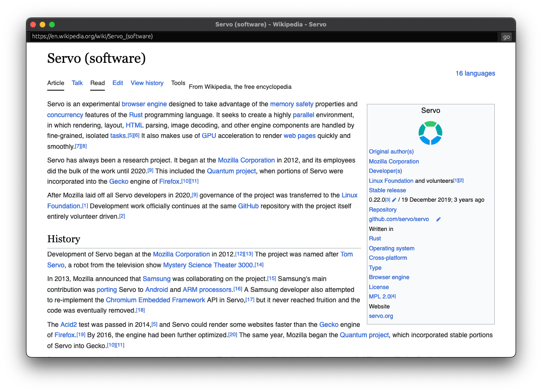Switch to the Talk tab
This screenshot has width=542, height=392.
(77, 83)
